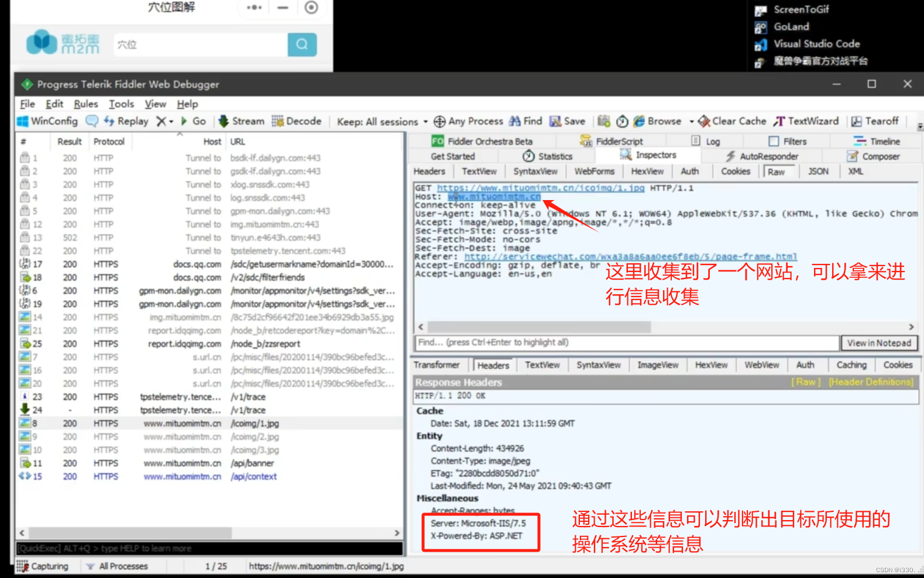Select the request JSON tab
The height and width of the screenshot is (578, 924).
pos(818,171)
